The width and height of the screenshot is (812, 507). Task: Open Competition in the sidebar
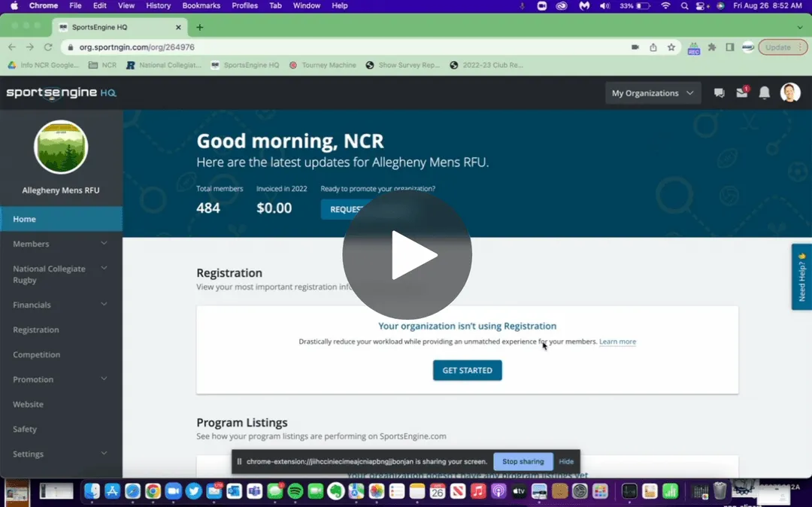pos(61,354)
